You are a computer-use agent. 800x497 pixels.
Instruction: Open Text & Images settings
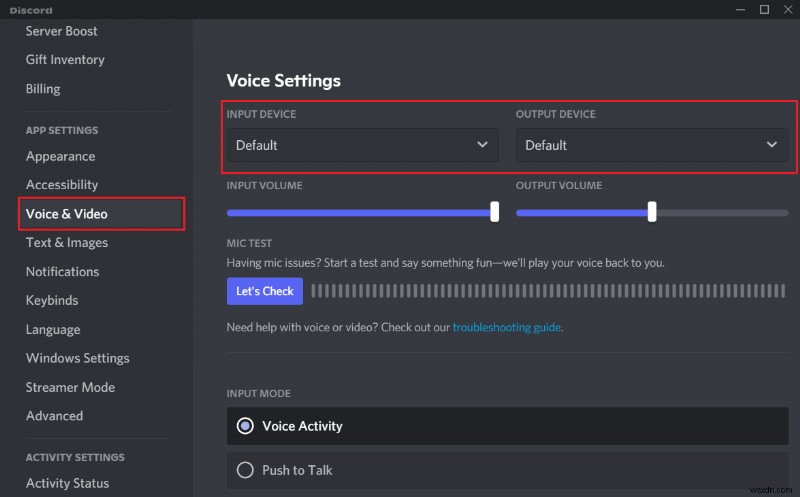pos(67,243)
